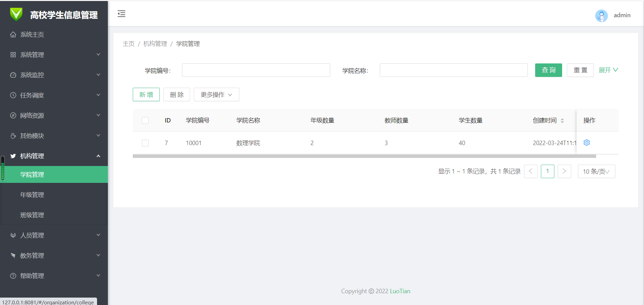The width and height of the screenshot is (644, 305).
Task: Expand the 教务管理 submenu chevron
Action: tap(98, 255)
